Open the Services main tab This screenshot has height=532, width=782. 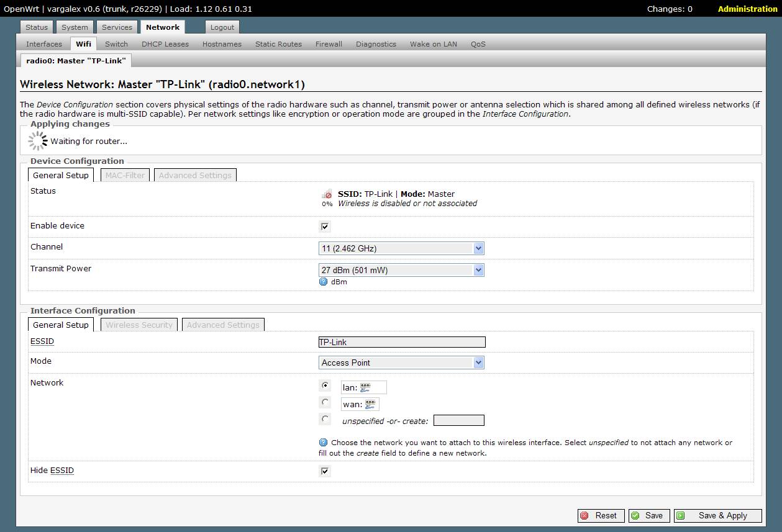(x=117, y=27)
